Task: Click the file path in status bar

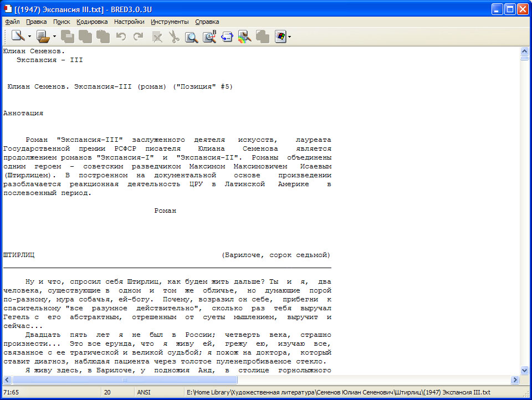Action: pos(338,392)
